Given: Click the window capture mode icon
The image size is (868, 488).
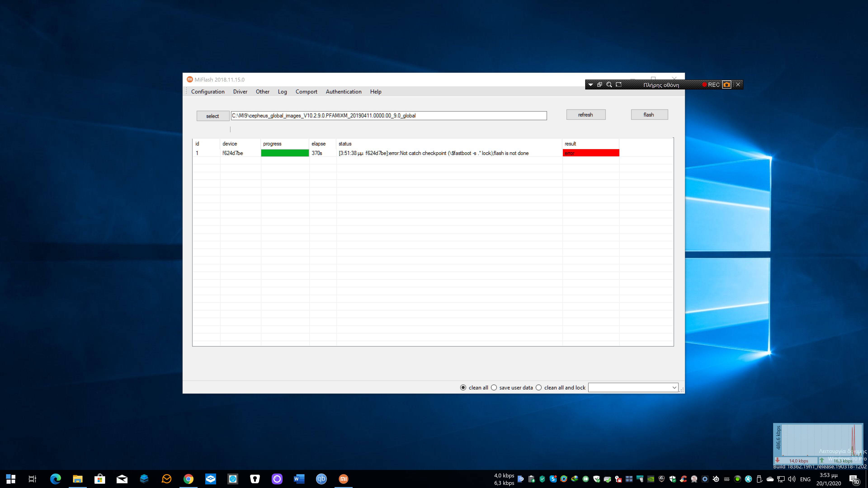Looking at the screenshot, I should pos(599,84).
